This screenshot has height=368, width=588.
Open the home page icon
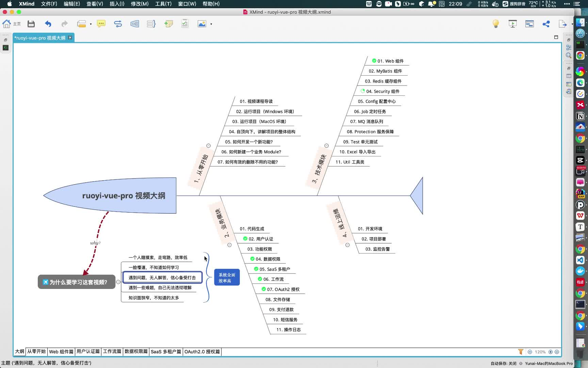[x=6, y=24]
